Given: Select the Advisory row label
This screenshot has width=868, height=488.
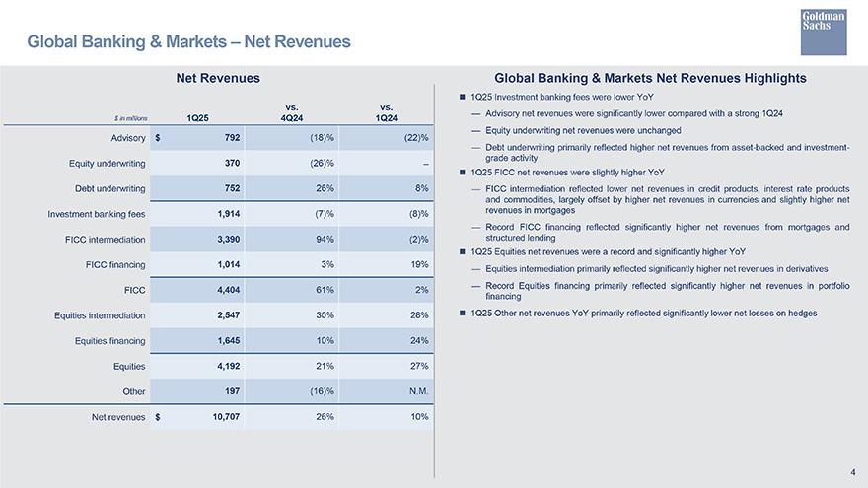Looking at the screenshot, I should 124,137.
